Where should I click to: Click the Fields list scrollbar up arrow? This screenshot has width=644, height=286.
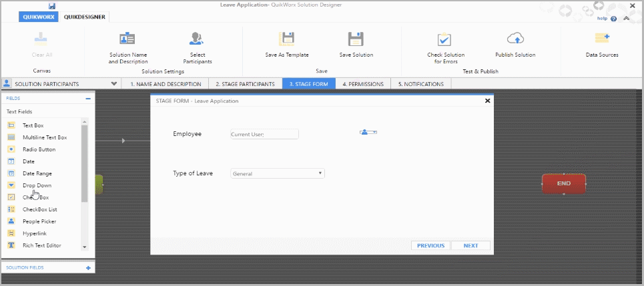(x=84, y=121)
